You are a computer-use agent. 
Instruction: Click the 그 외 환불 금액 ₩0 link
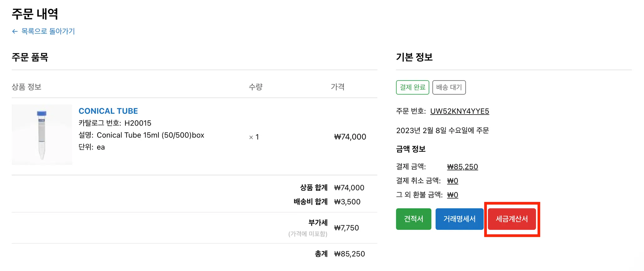point(452,195)
